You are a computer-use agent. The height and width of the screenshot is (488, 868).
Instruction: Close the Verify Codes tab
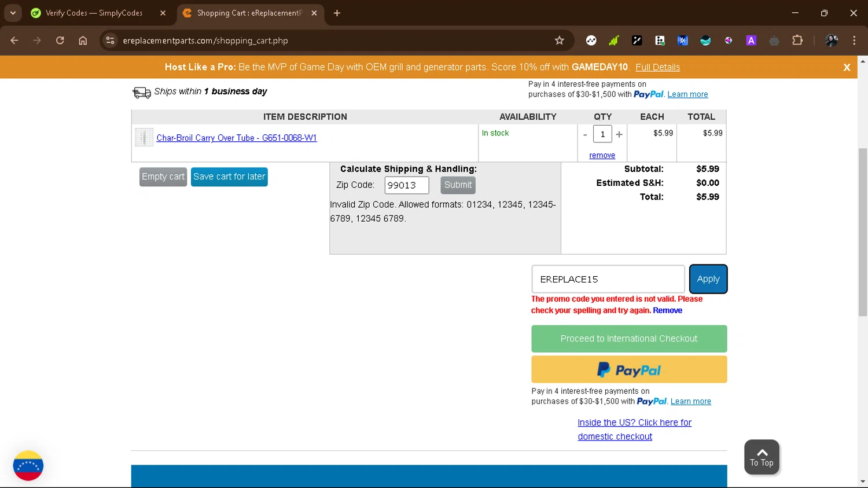coord(163,13)
